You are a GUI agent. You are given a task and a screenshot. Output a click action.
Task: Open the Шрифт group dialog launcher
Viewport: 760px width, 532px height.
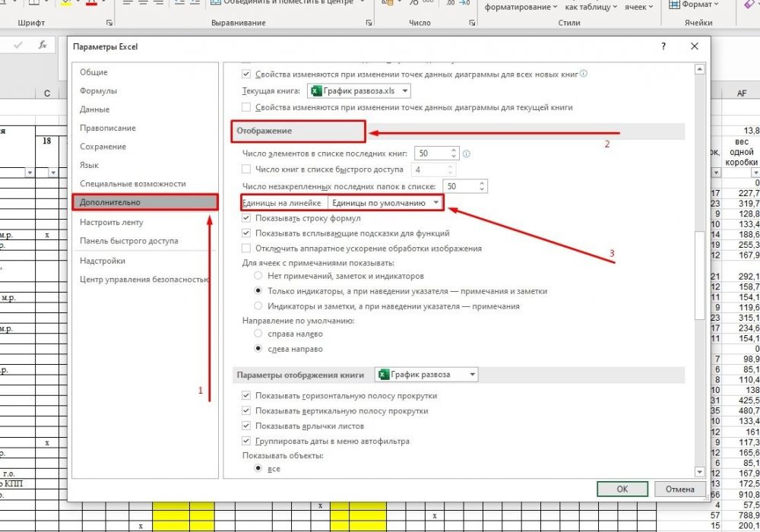109,23
